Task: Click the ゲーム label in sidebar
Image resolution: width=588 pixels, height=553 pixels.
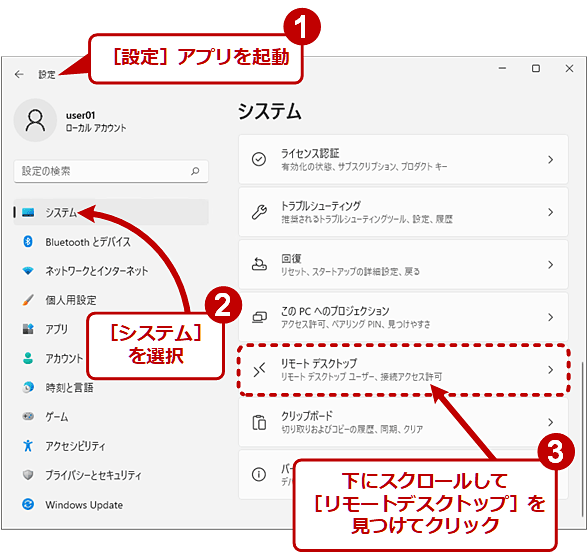Action: 57,417
